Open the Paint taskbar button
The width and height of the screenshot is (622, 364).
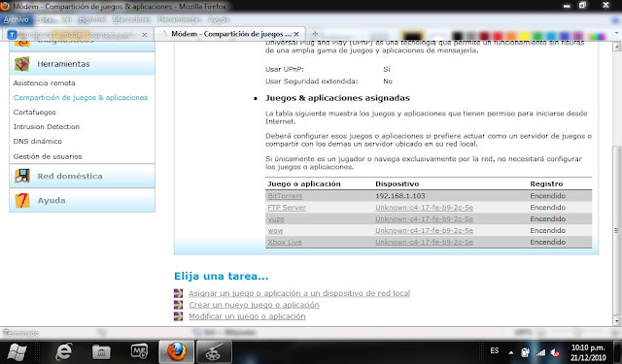(x=214, y=351)
